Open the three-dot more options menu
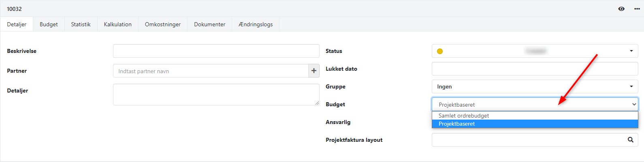This screenshot has height=162, width=644. [637, 9]
